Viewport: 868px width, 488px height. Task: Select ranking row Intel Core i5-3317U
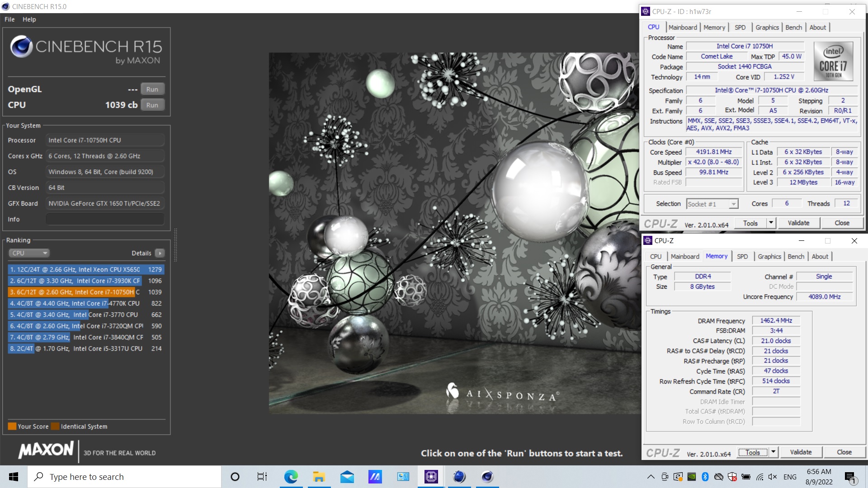86,348
